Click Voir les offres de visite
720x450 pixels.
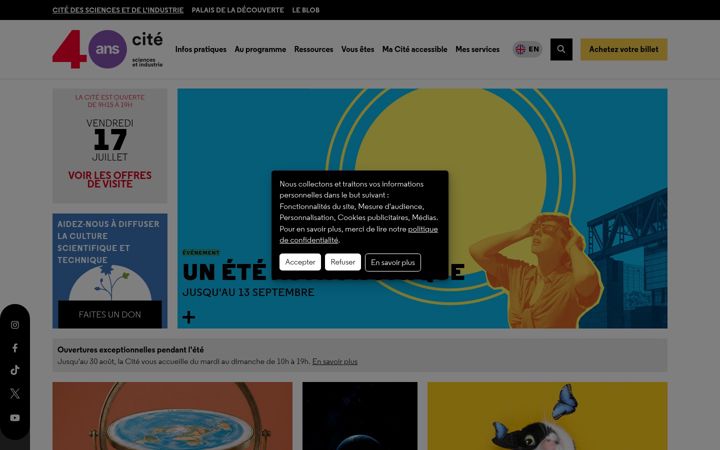point(110,180)
